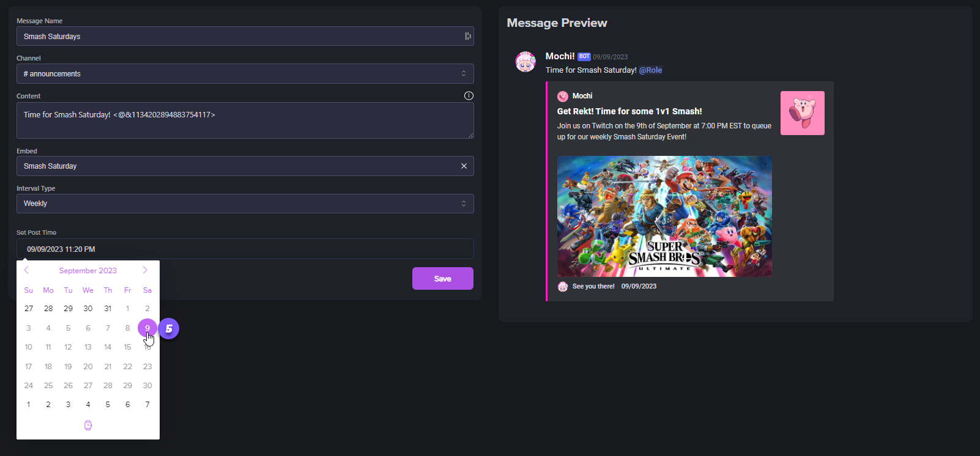The image size is (980, 456).
Task: Click the Kirby embed thumbnail
Action: point(802,113)
